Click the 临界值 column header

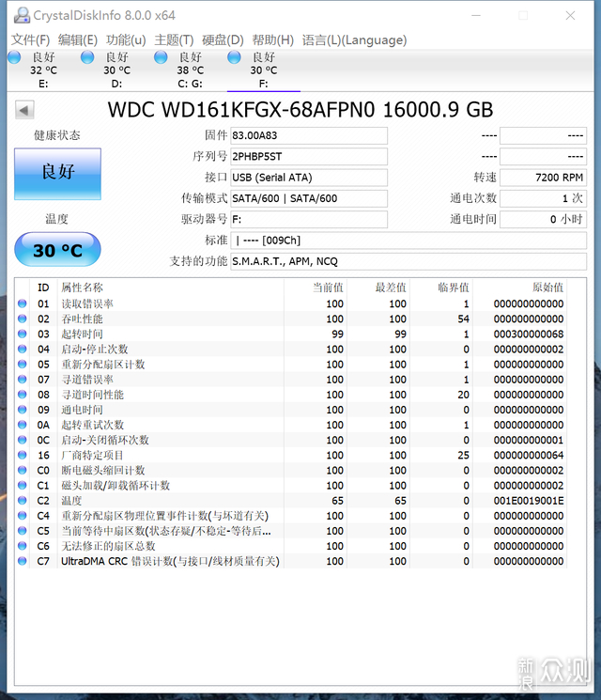(x=440, y=288)
